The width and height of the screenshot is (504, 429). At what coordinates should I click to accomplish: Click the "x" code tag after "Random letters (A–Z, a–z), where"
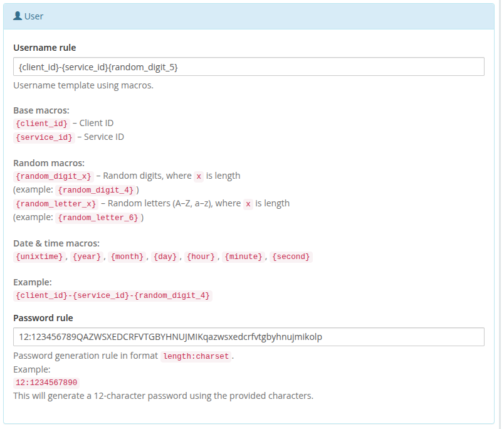(x=248, y=204)
